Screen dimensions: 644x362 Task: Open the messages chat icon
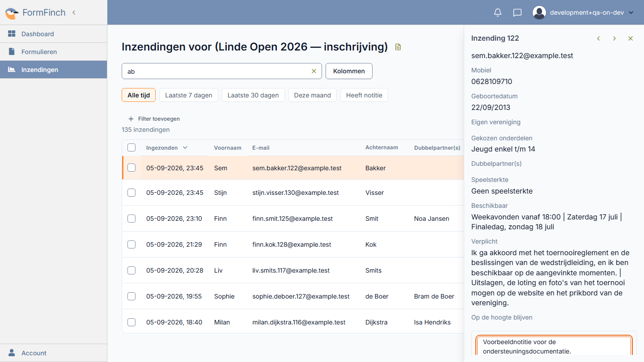click(x=517, y=13)
